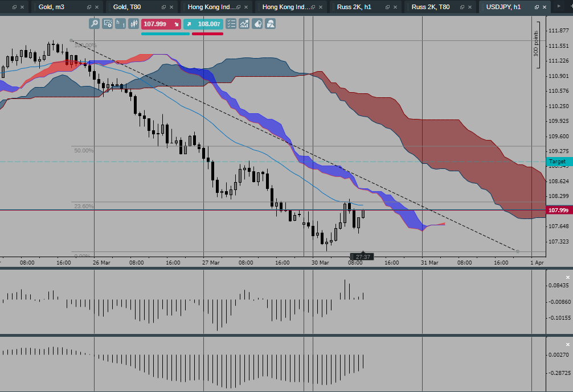The width and height of the screenshot is (573, 392).
Task: Click the 109.275 price axis label
Action: [559, 151]
